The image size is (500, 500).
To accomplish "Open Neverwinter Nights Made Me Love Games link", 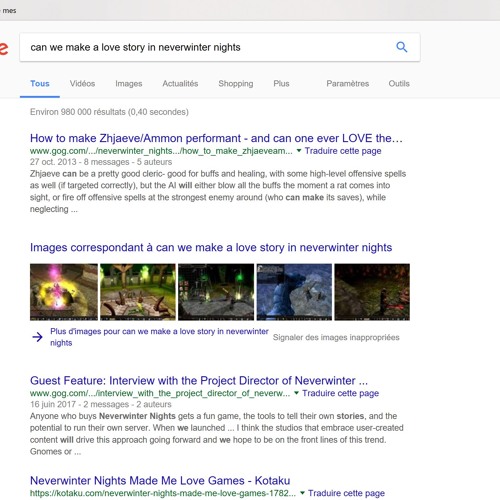I will tap(160, 480).
